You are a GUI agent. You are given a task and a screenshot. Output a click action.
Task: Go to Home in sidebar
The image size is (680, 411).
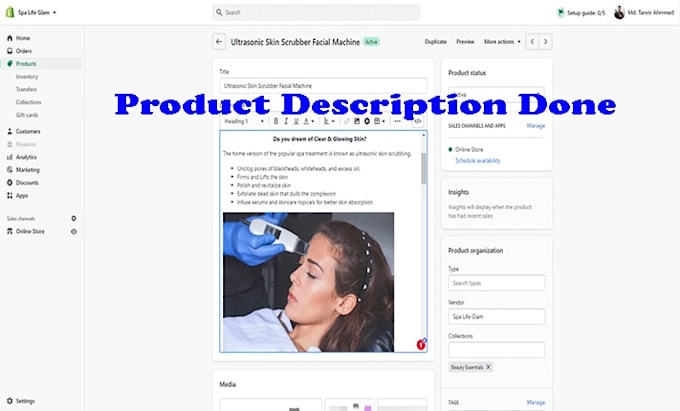click(x=23, y=38)
